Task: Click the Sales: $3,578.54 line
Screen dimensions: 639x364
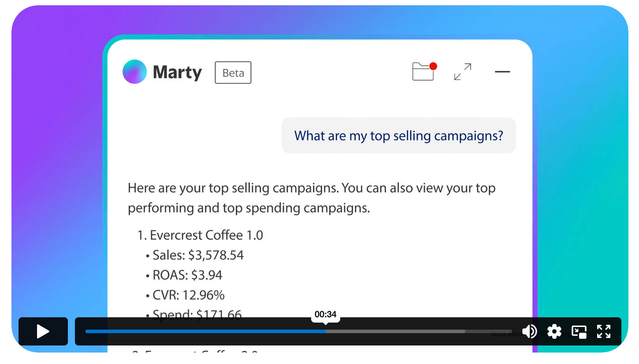Action: [x=198, y=255]
